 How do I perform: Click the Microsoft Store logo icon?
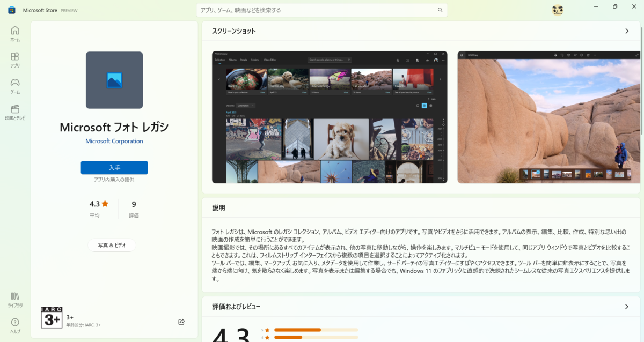pyautogui.click(x=11, y=10)
